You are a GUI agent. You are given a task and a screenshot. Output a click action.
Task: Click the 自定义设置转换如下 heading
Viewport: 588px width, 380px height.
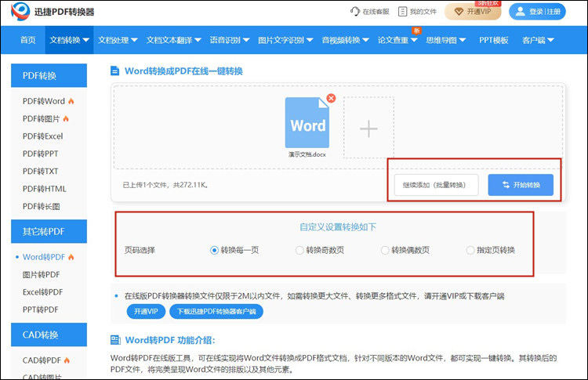click(x=337, y=227)
